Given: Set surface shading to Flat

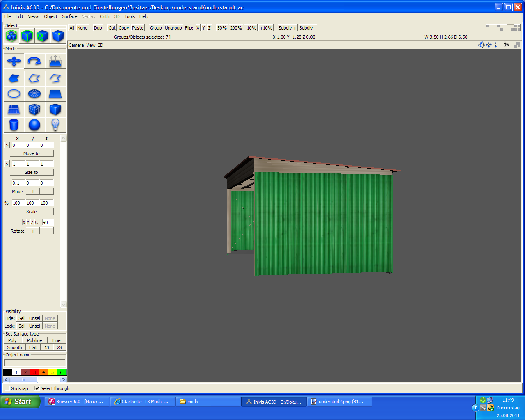Looking at the screenshot, I should click(33, 347).
